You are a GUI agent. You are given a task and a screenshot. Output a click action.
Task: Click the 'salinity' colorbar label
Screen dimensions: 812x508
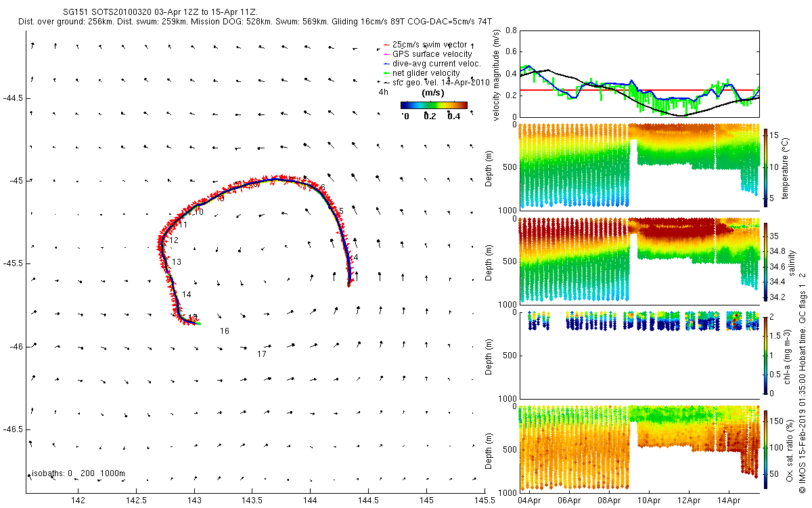(791, 261)
